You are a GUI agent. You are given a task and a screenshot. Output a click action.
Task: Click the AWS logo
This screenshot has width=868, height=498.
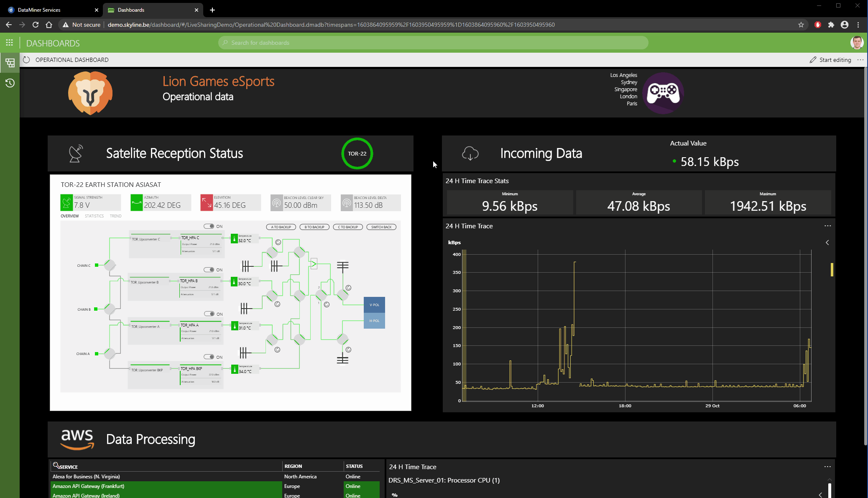coord(77,439)
